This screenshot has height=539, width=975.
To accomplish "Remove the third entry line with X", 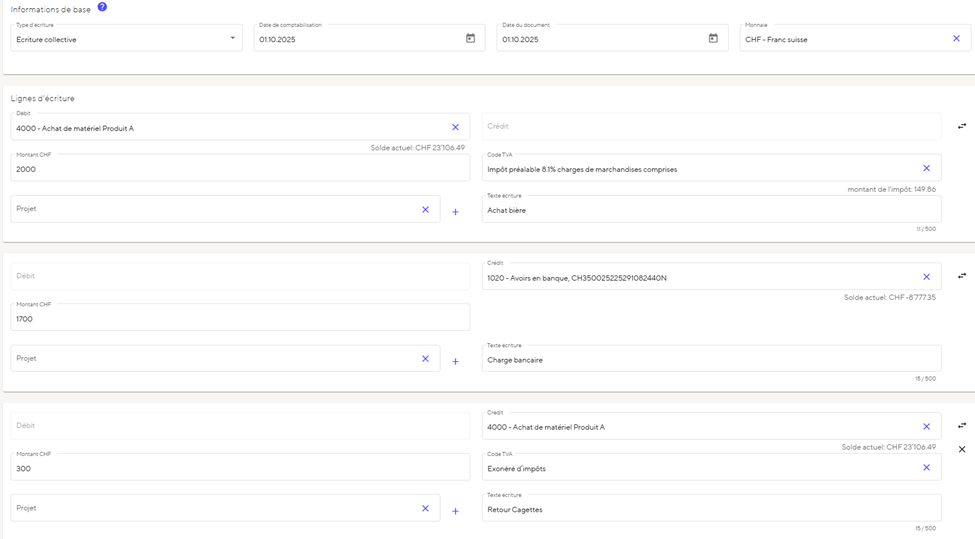I will click(x=962, y=450).
